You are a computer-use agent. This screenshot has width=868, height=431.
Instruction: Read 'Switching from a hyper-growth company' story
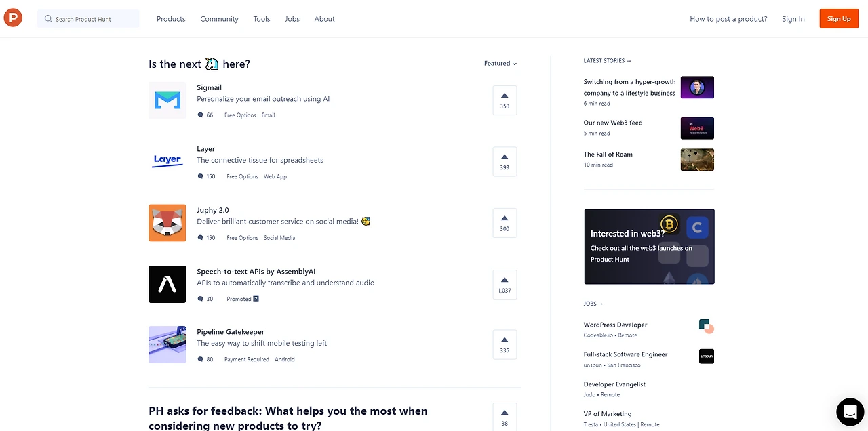(x=629, y=87)
